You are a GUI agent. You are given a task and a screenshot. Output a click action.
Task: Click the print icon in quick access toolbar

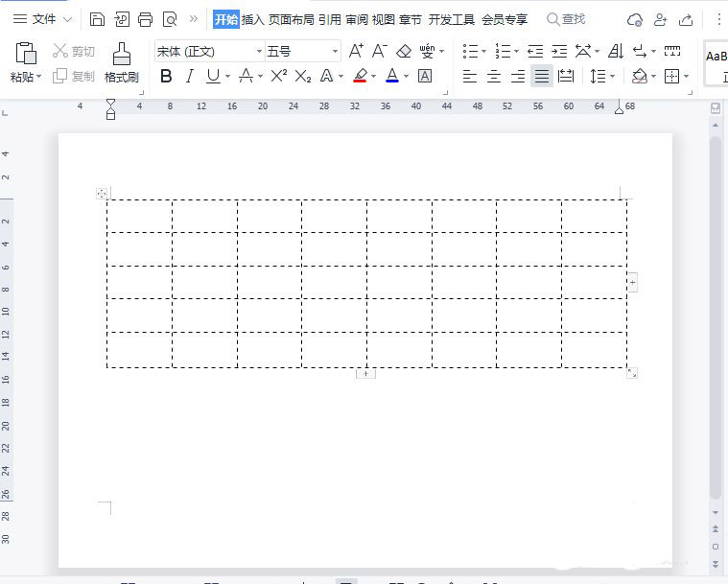pos(145,19)
